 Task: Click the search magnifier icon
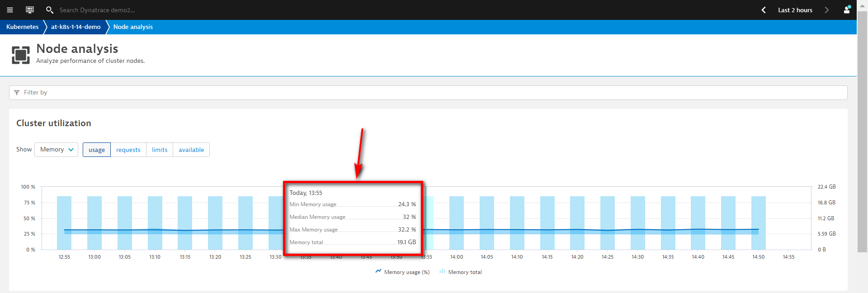(x=49, y=10)
